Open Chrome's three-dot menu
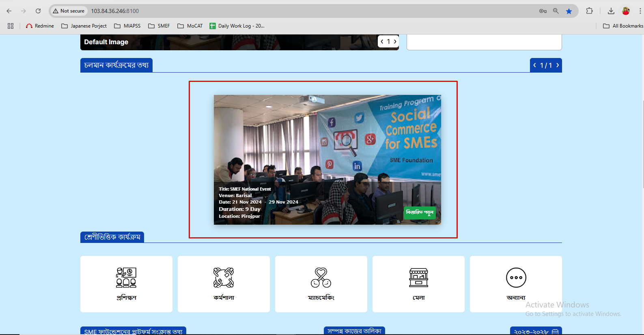This screenshot has width=644, height=335. (640, 11)
